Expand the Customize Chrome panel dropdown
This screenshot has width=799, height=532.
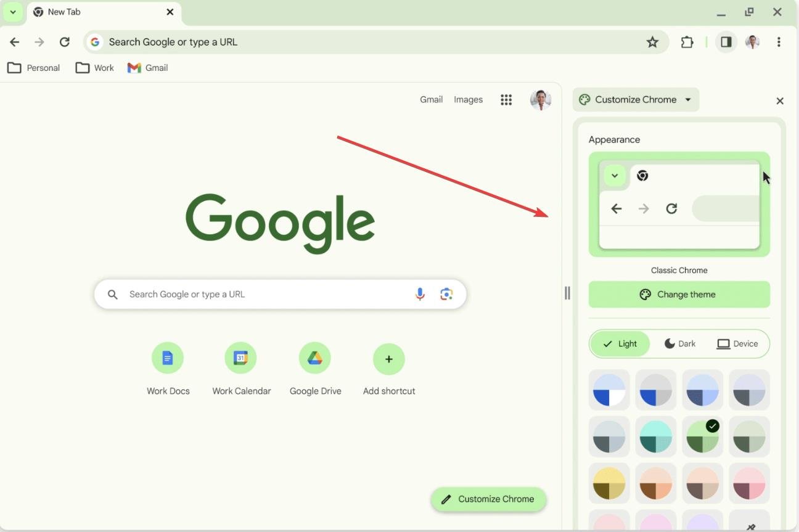pyautogui.click(x=688, y=100)
